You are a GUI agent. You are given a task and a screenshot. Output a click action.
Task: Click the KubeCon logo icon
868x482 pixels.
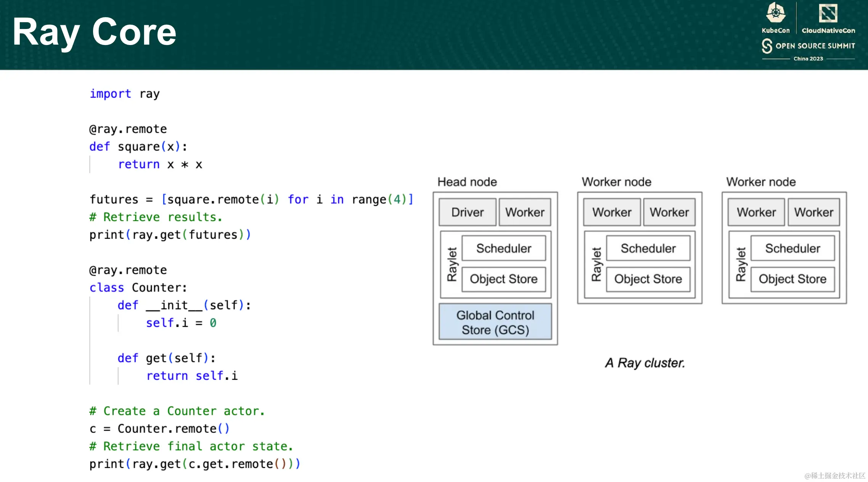pos(776,13)
